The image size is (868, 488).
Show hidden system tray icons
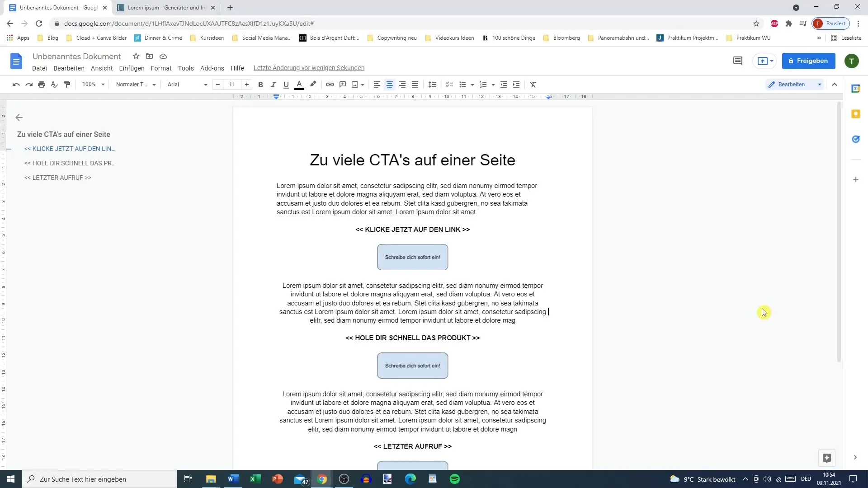click(745, 479)
